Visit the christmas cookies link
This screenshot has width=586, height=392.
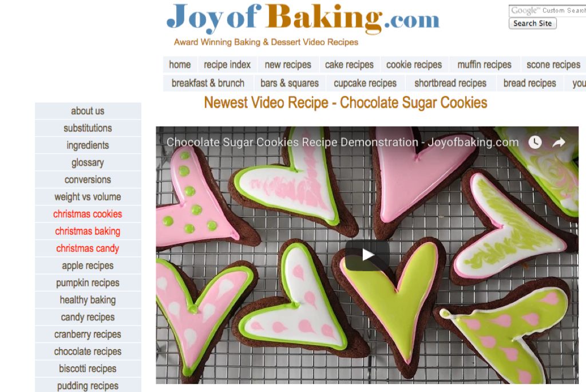(88, 214)
